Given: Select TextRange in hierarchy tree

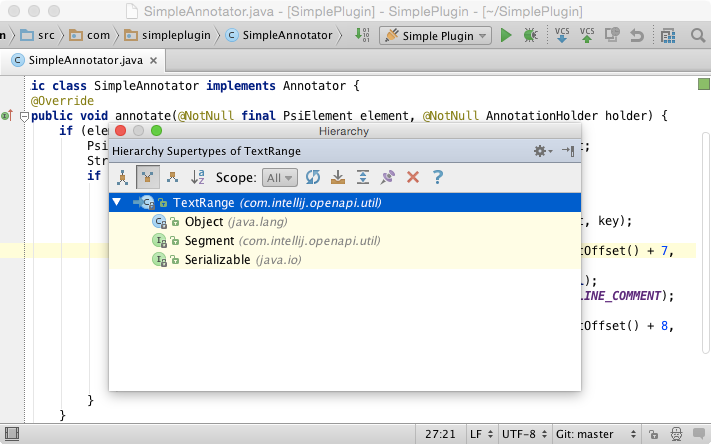Looking at the screenshot, I should pos(345,203).
